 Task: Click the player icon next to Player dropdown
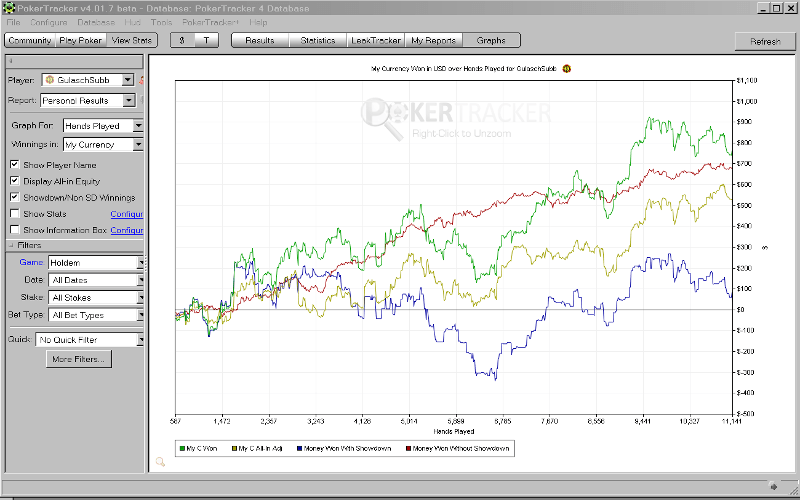point(142,80)
